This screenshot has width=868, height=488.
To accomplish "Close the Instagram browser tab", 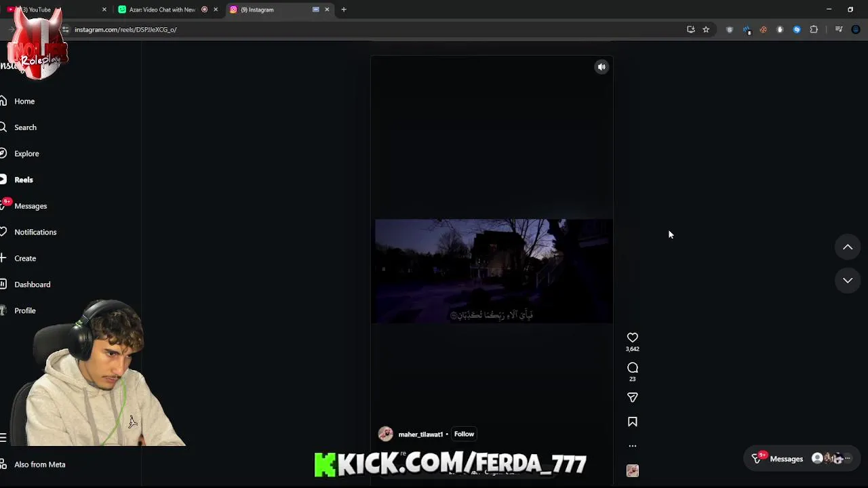I will (327, 9).
